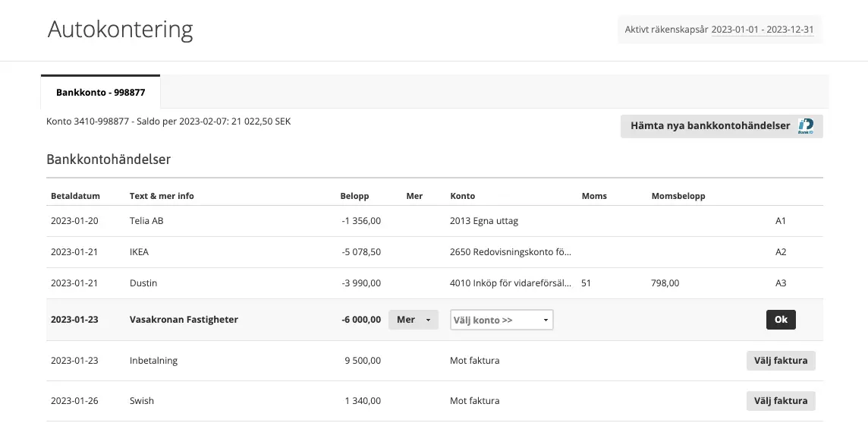Click voucher reference A1
Screen dimensions: 868x423
tap(780, 221)
